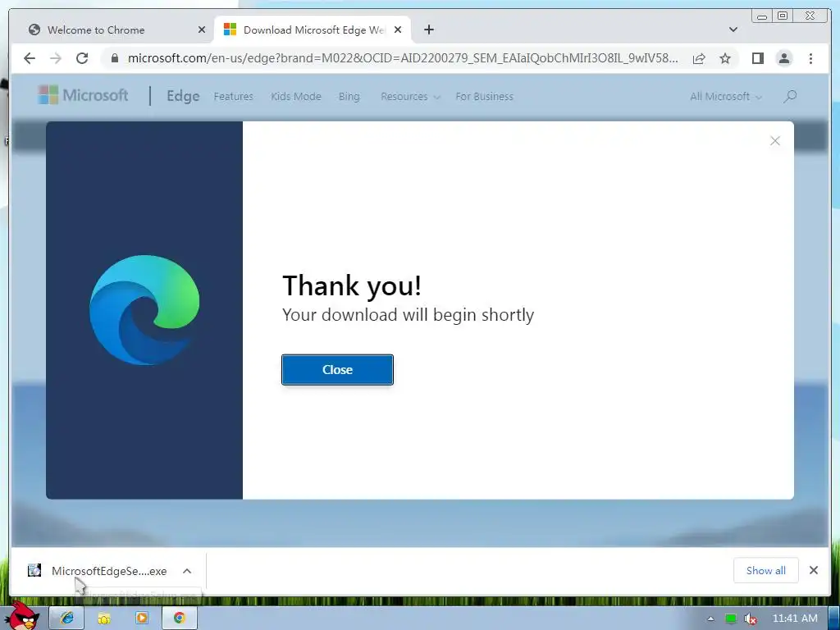The height and width of the screenshot is (630, 840).
Task: Click the address bar URL
Action: [403, 58]
